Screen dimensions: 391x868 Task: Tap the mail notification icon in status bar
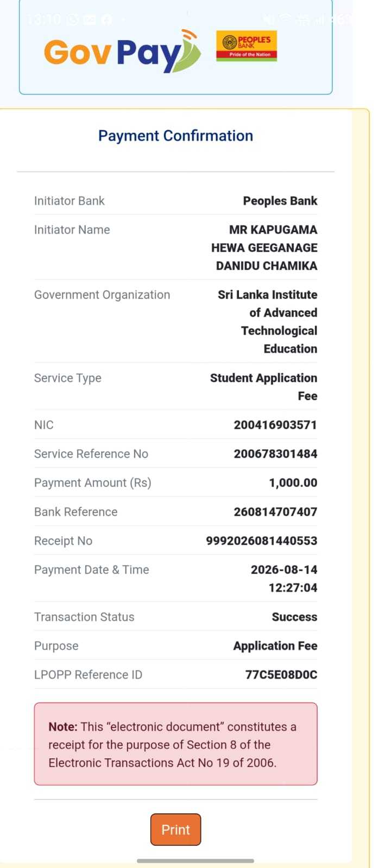[90, 20]
